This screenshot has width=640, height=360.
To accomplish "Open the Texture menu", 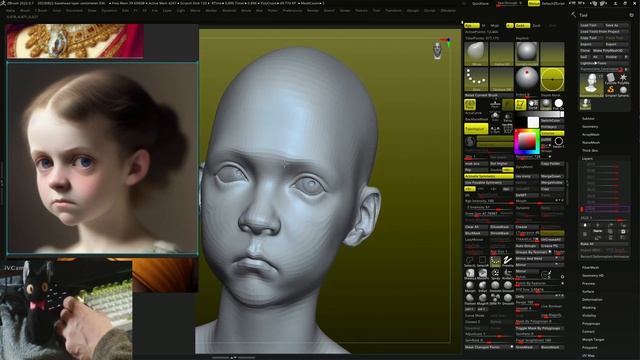I will (x=361, y=11).
